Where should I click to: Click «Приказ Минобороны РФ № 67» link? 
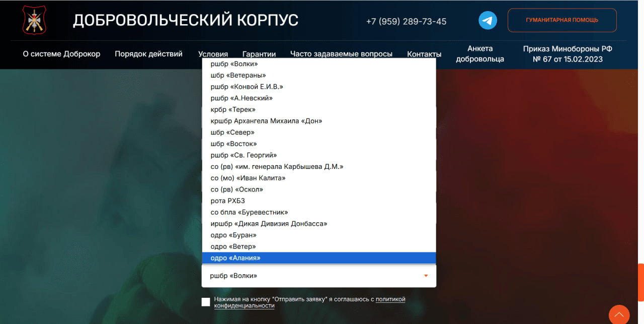[x=568, y=54]
